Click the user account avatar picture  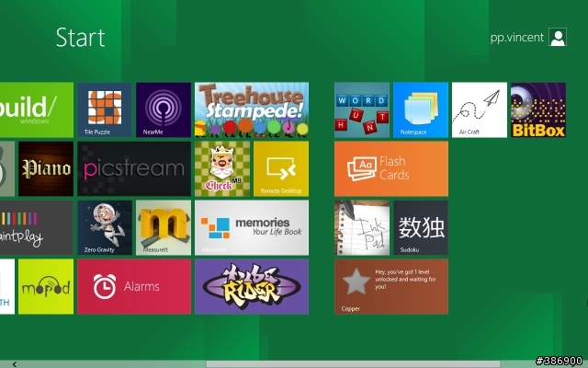point(558,37)
